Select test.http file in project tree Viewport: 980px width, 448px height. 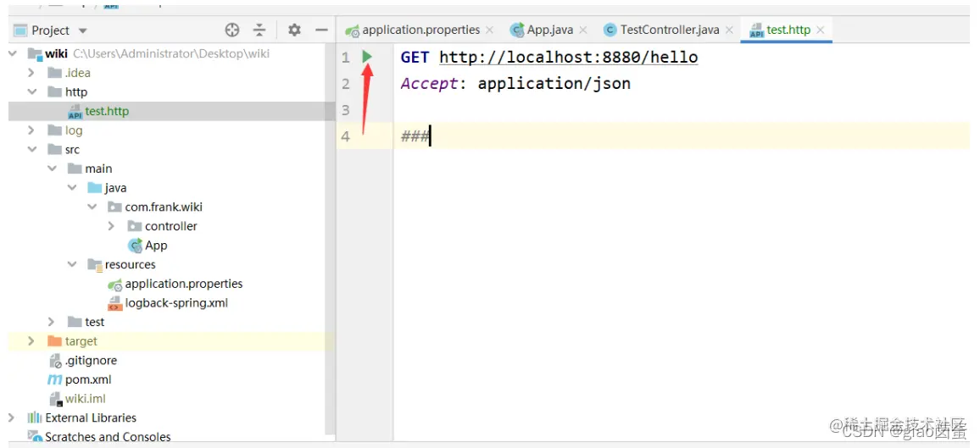[x=107, y=112]
